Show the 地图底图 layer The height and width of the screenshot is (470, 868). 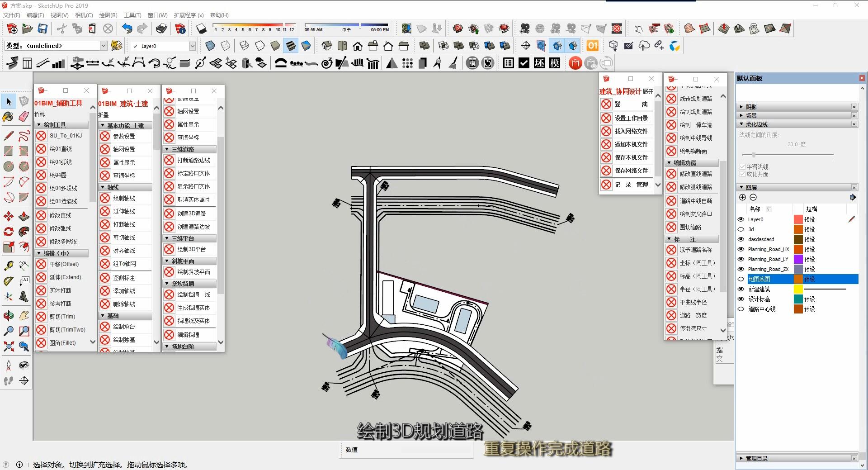[x=741, y=279]
